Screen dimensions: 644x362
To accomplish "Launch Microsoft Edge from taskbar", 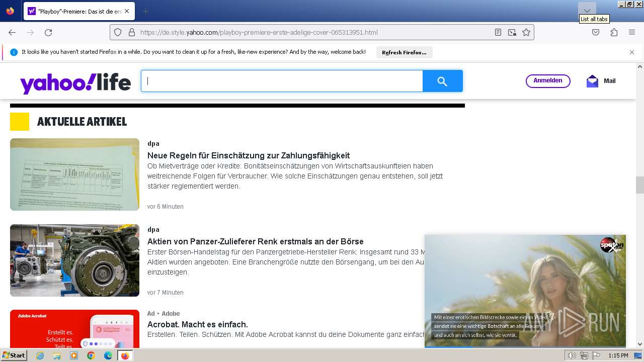I will [108, 355].
